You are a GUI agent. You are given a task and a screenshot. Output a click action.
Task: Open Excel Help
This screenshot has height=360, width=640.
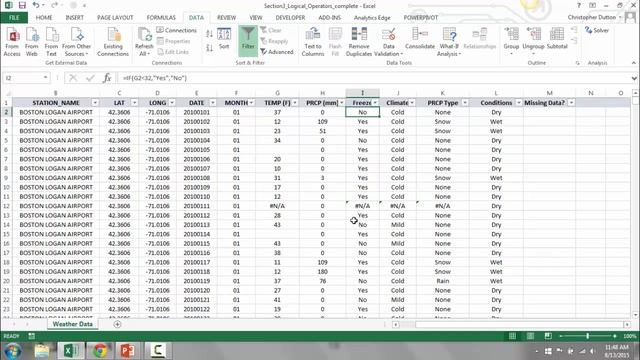pos(578,5)
